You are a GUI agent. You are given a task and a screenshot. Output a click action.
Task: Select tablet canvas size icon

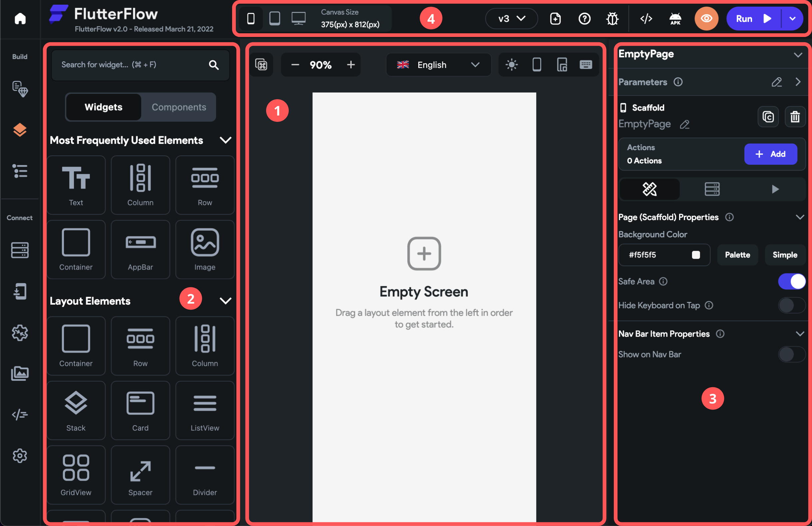click(x=275, y=18)
